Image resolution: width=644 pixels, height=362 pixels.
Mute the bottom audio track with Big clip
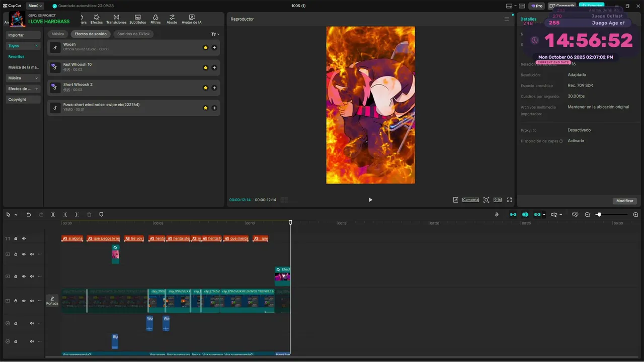click(x=32, y=341)
